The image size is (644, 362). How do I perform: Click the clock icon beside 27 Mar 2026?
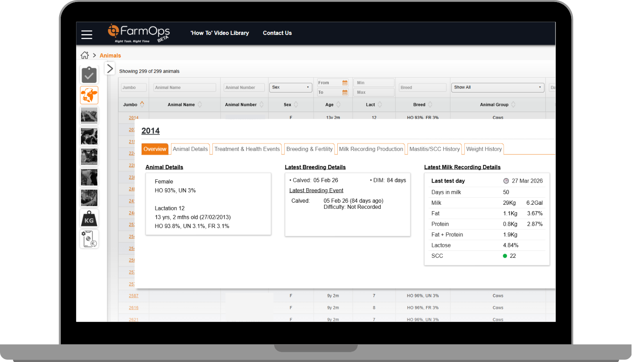point(506,181)
